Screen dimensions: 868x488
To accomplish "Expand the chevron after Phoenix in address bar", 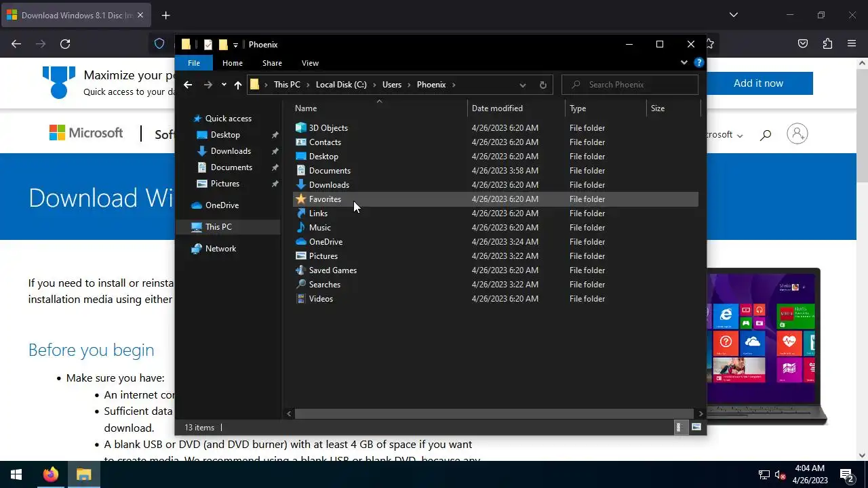I will [x=454, y=85].
